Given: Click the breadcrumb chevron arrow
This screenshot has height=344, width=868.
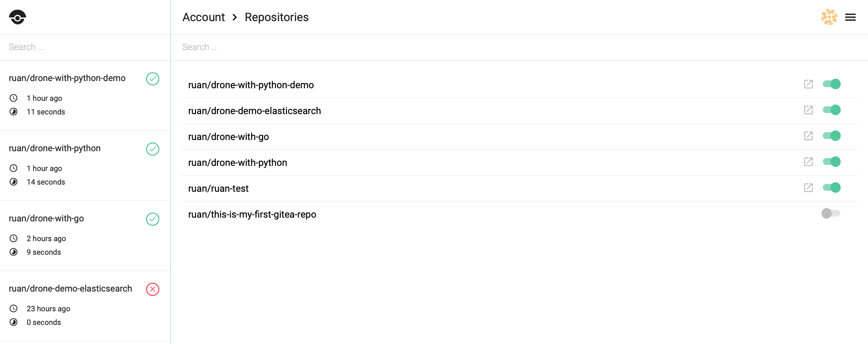Looking at the screenshot, I should [235, 17].
